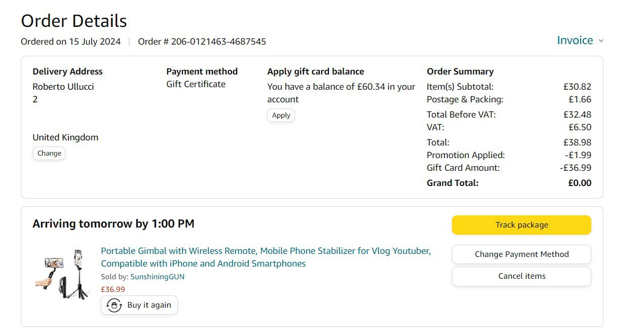The height and width of the screenshot is (335, 644).
Task: Click the recipient name Roberto Ullucci
Action: [x=63, y=87]
